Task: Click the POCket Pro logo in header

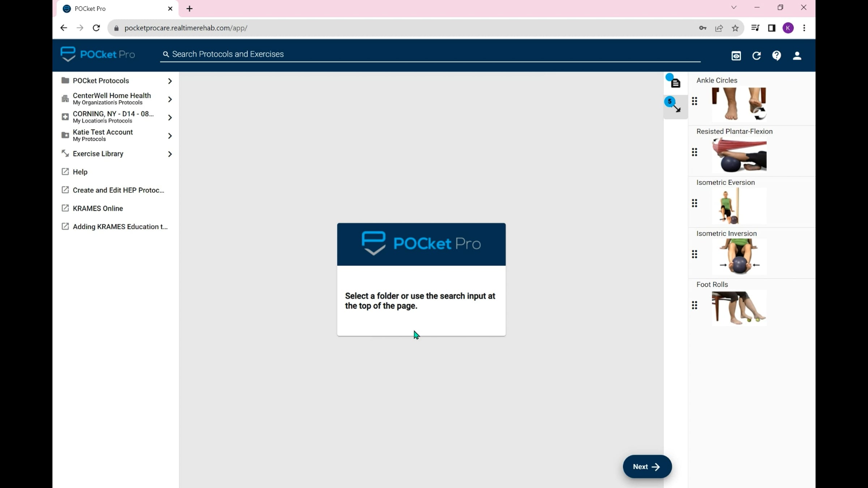Action: coord(98,55)
